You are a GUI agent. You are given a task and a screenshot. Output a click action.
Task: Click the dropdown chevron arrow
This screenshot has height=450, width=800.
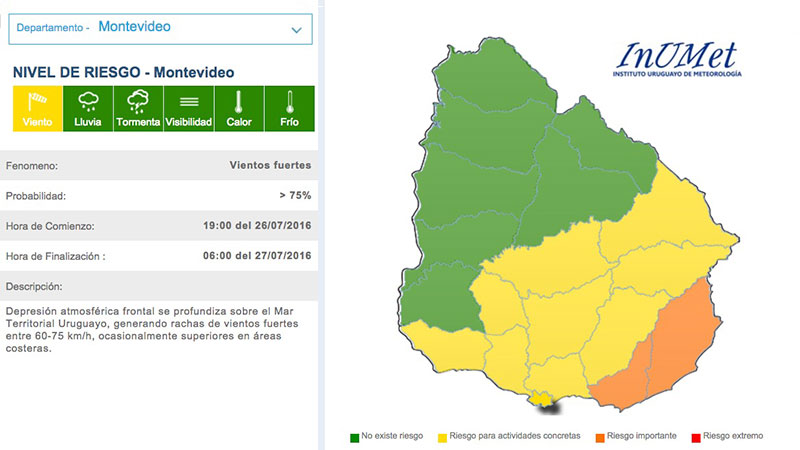coord(296,30)
